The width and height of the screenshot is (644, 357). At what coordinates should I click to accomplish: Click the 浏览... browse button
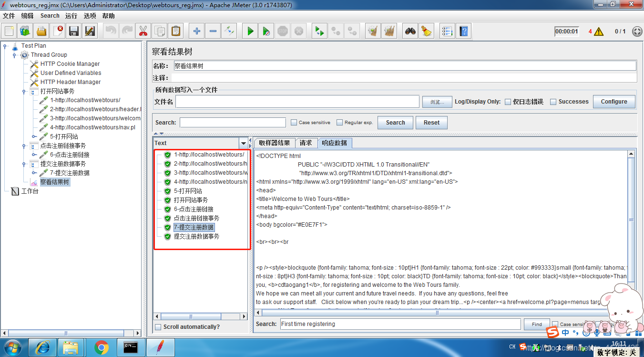pos(437,102)
